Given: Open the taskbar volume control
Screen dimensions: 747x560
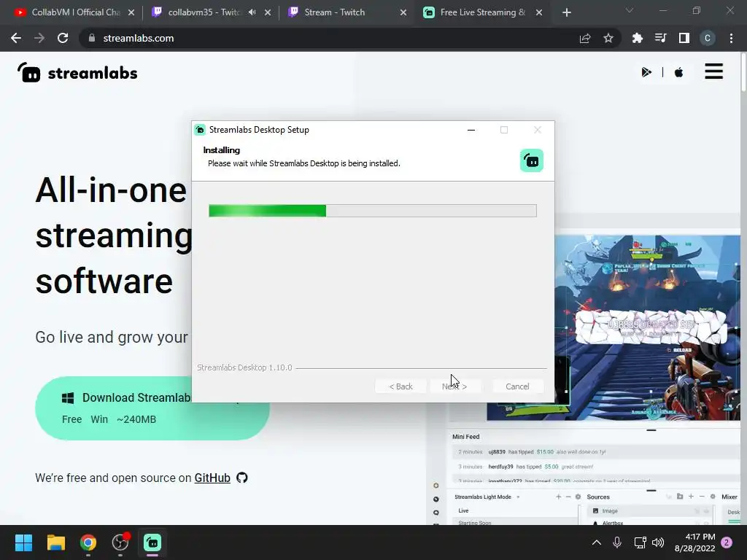Looking at the screenshot, I should [658, 542].
